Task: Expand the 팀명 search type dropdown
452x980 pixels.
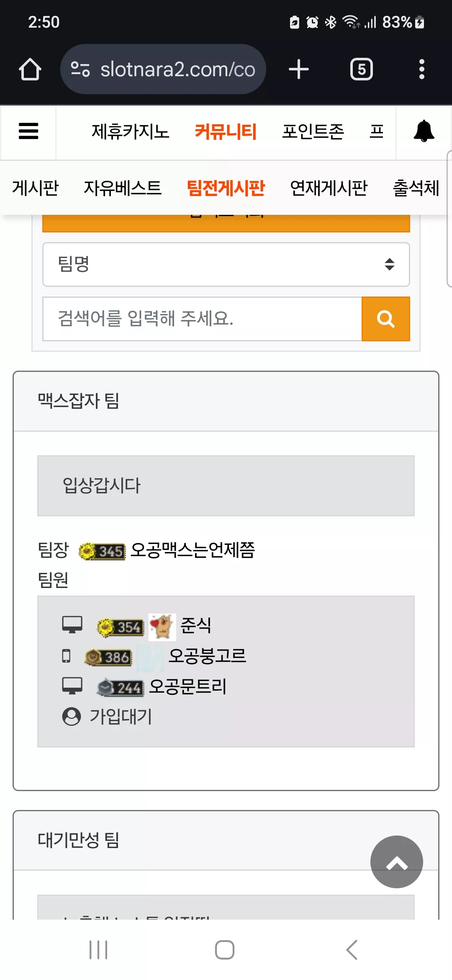Action: [x=226, y=264]
